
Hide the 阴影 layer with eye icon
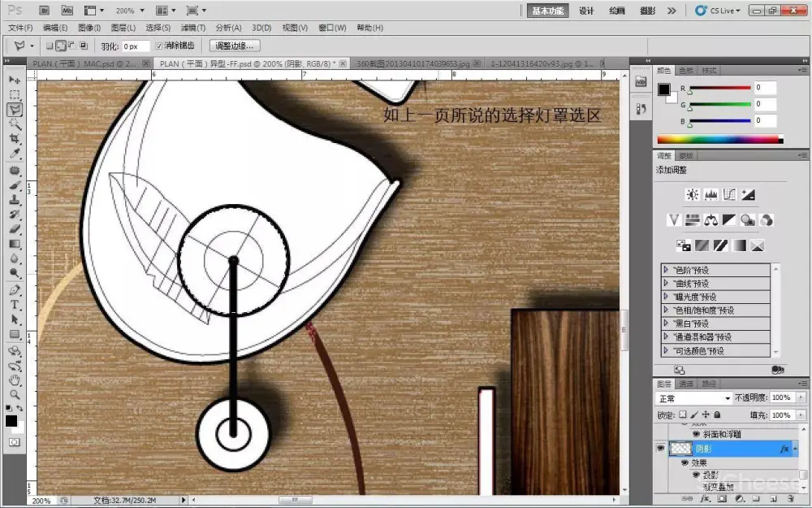660,448
